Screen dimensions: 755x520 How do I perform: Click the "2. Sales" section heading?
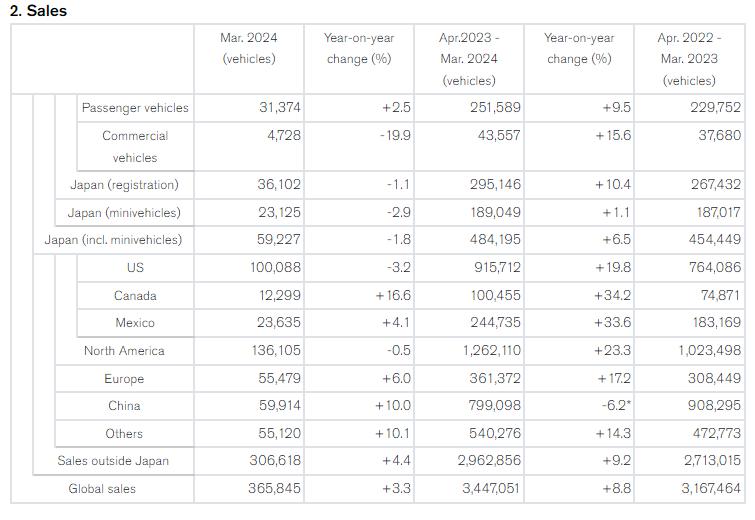[x=38, y=11]
